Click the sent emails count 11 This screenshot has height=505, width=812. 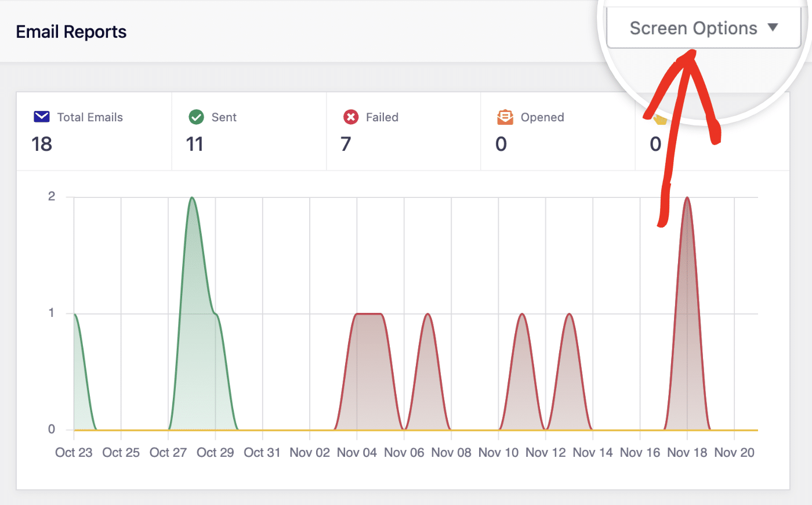point(195,144)
